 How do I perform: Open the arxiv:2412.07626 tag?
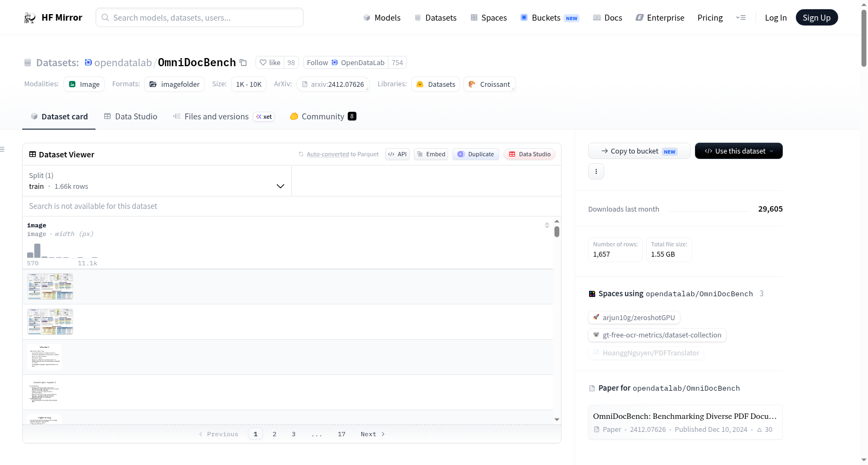click(333, 85)
